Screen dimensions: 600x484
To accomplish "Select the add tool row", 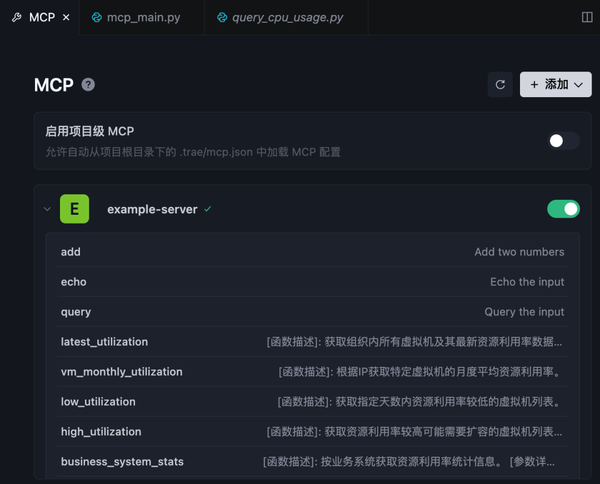I will (x=311, y=252).
